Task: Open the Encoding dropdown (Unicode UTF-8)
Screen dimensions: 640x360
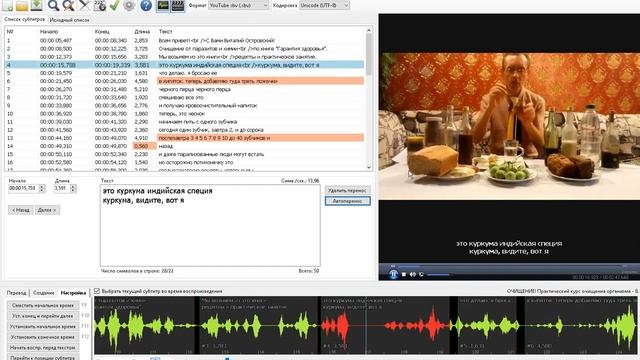Action: pyautogui.click(x=324, y=5)
